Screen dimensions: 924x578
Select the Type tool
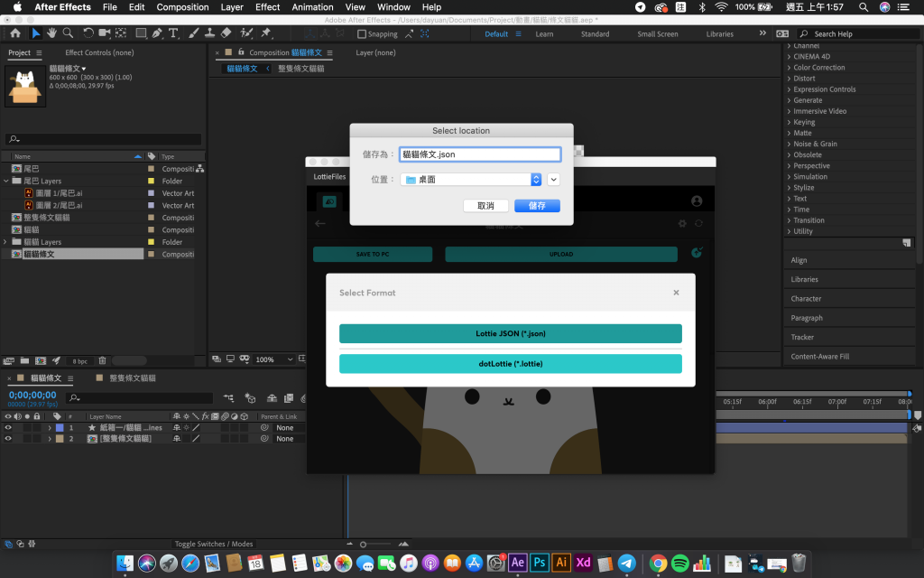[x=173, y=33]
